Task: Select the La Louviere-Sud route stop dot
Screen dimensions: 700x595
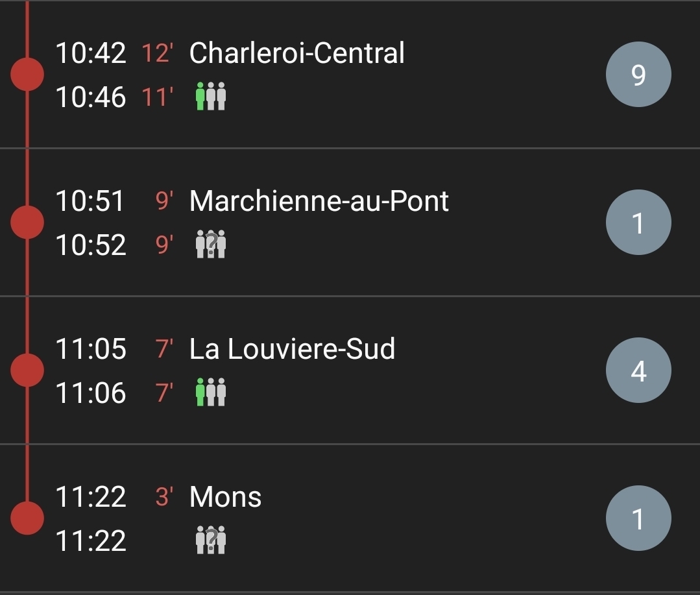Action: [x=27, y=370]
